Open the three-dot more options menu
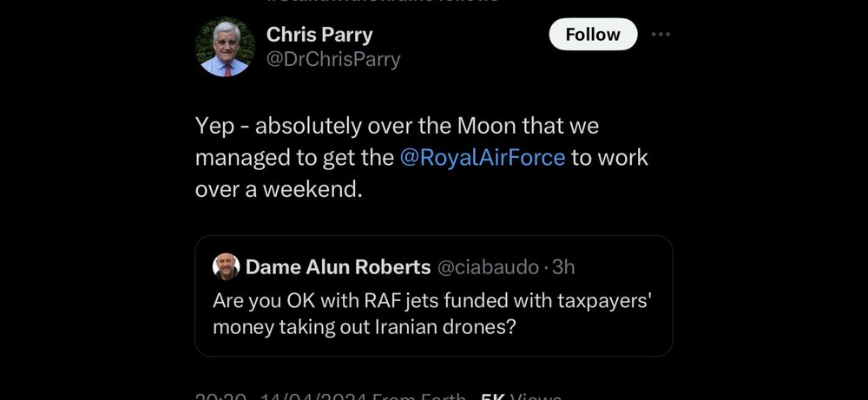 (661, 35)
